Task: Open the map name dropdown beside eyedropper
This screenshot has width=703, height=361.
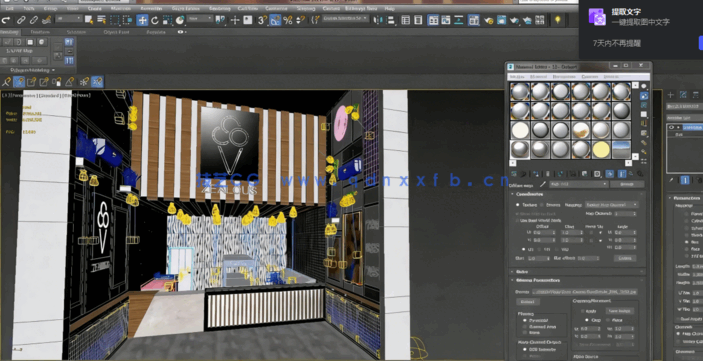Action: [579, 184]
